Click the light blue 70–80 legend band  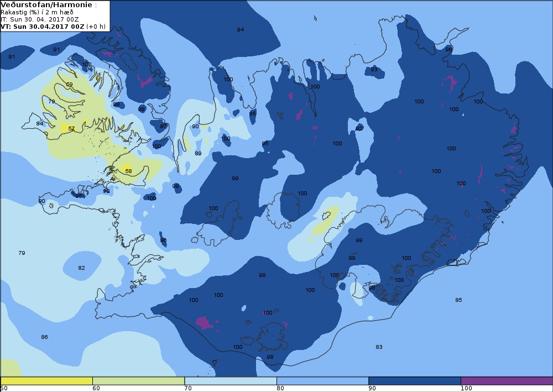[230, 381]
